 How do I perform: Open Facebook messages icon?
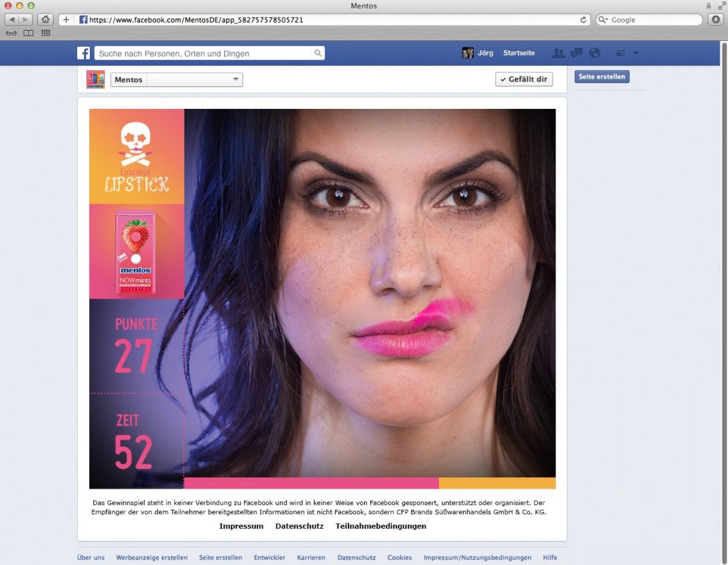pos(577,54)
